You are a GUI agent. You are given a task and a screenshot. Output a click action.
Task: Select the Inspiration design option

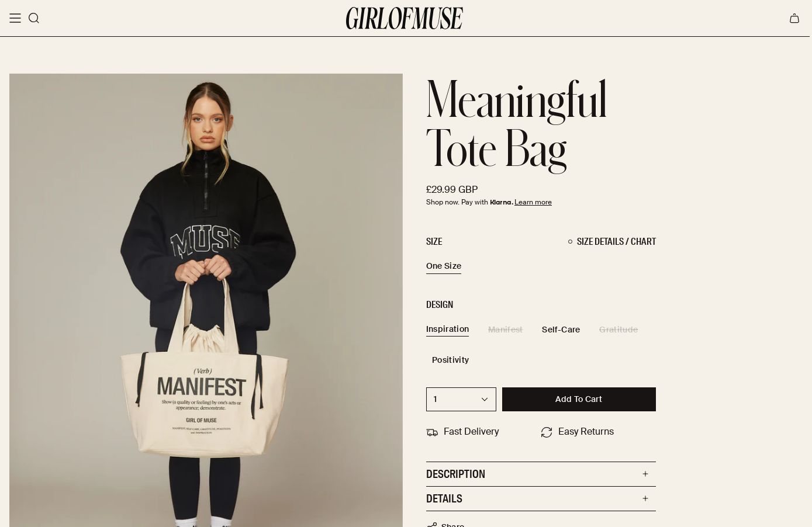point(447,329)
